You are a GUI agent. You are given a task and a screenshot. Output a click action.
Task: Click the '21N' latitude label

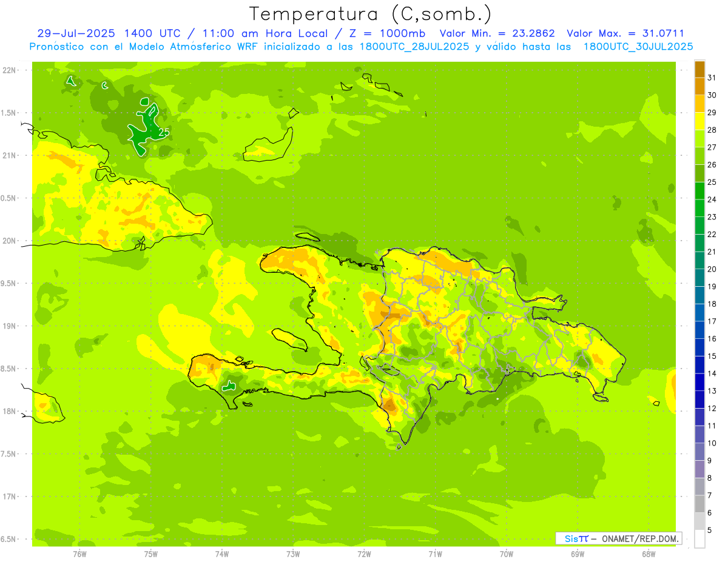9,156
